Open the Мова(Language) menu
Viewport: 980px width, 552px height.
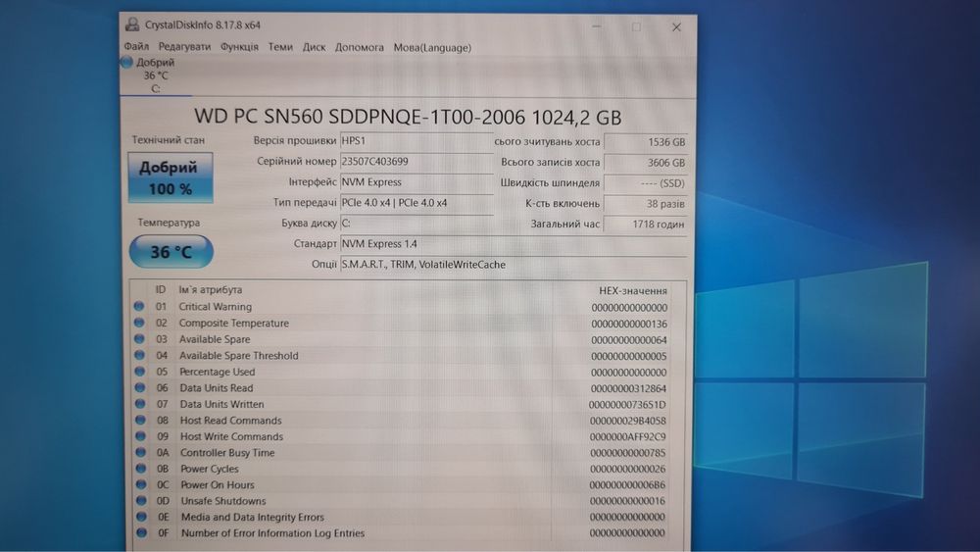click(432, 47)
